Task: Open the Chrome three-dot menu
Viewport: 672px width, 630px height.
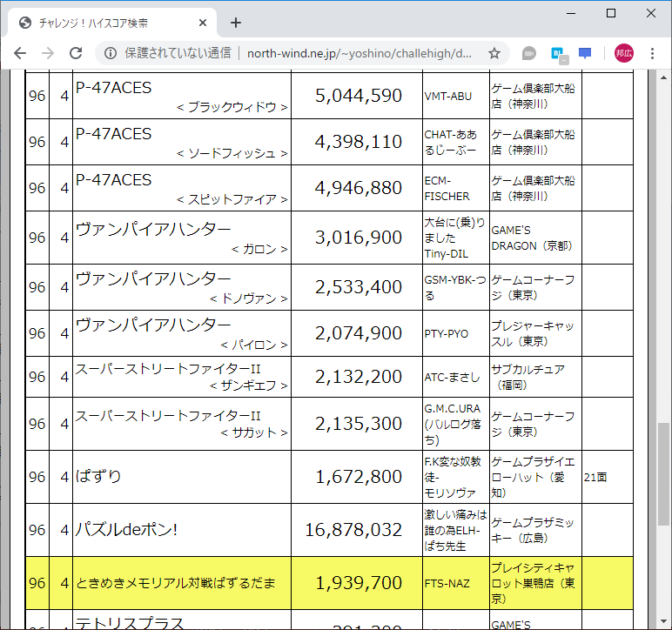Action: 652,53
